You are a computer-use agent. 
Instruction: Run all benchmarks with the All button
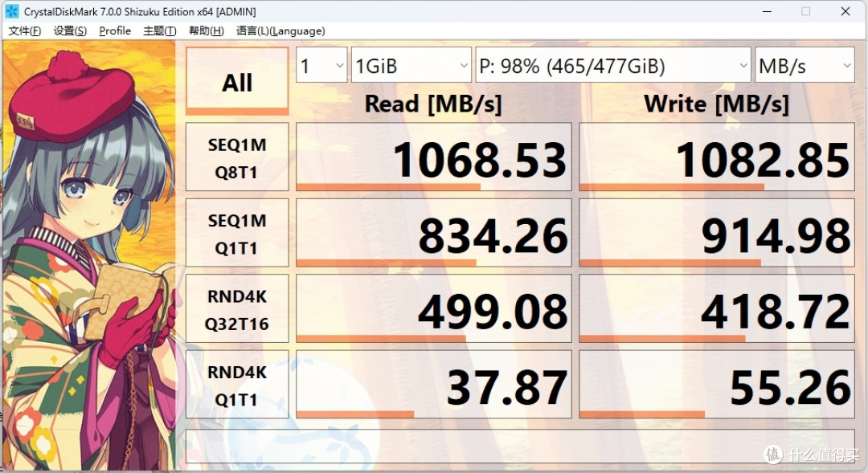pos(237,81)
